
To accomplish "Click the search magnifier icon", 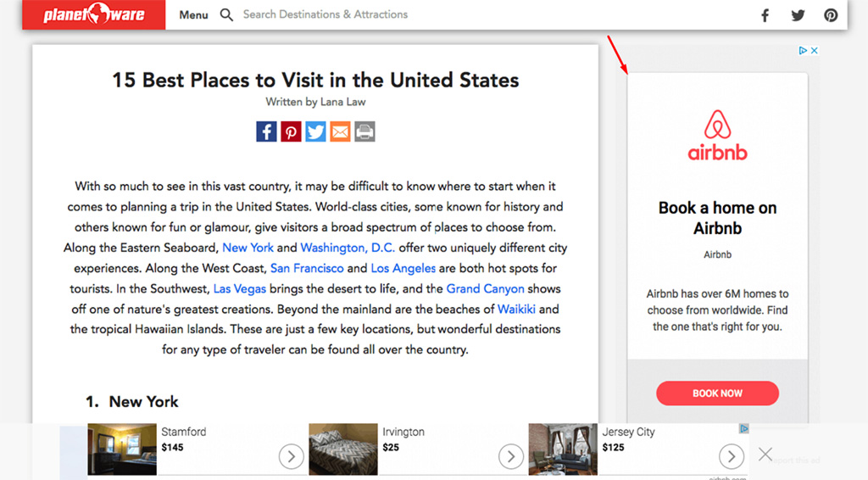I will click(x=226, y=15).
